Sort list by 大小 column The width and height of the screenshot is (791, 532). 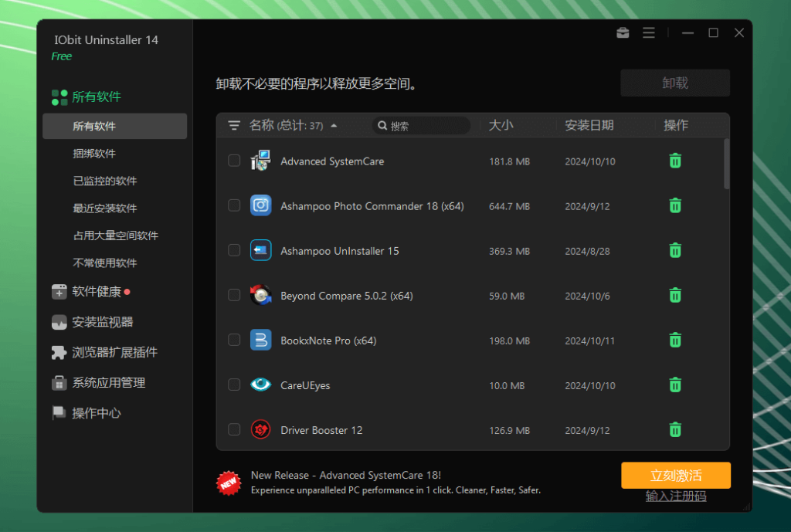click(501, 125)
